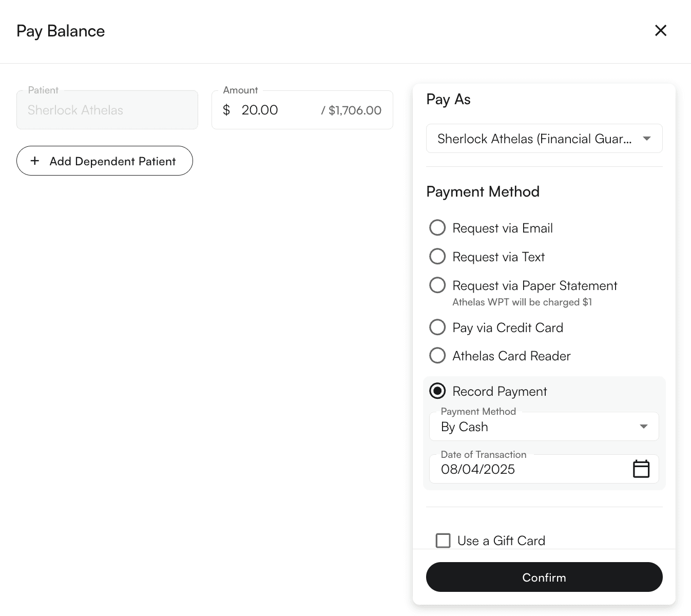Open the By Cash payment method dropdown

pos(534,427)
